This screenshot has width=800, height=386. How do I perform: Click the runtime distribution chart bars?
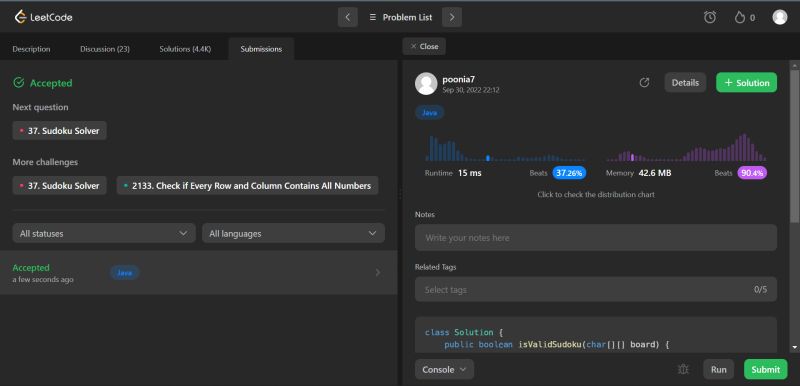pyautogui.click(x=505, y=149)
